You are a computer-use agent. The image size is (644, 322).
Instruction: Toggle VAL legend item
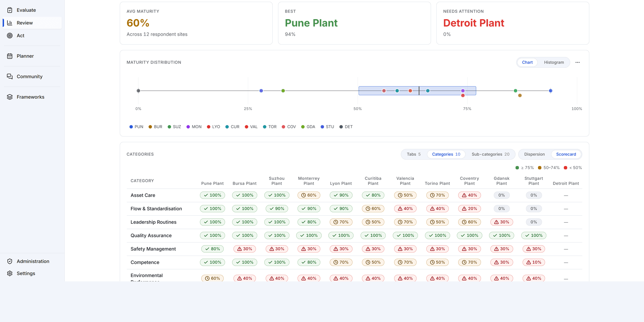coord(251,127)
